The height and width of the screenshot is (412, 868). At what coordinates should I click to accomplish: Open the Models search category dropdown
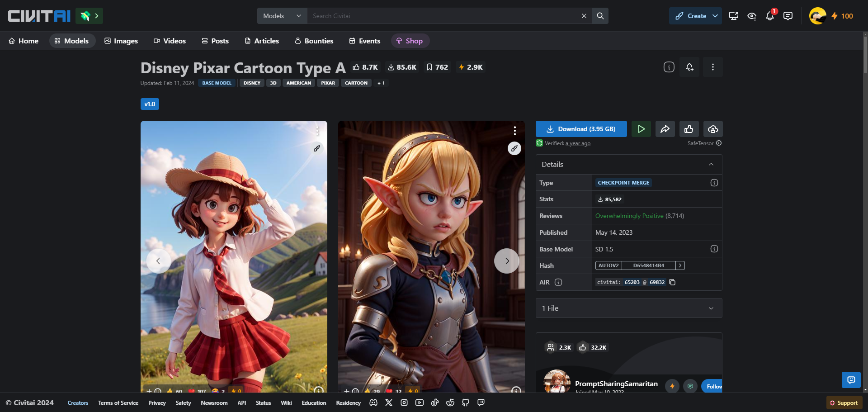(282, 16)
